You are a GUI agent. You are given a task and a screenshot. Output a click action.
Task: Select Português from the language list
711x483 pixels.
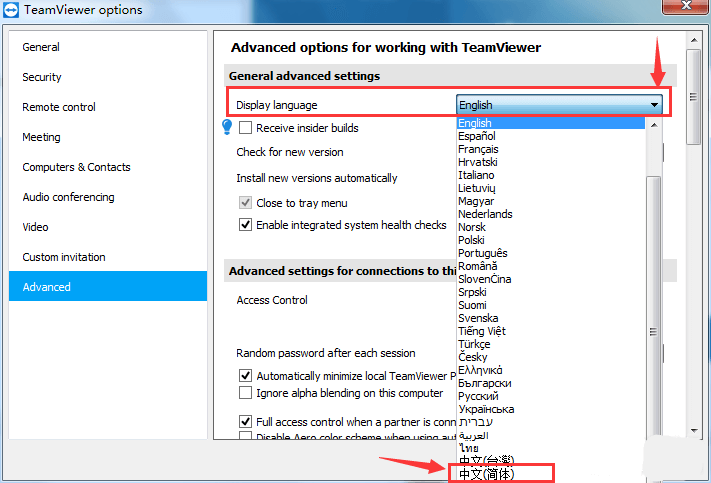[550, 253]
